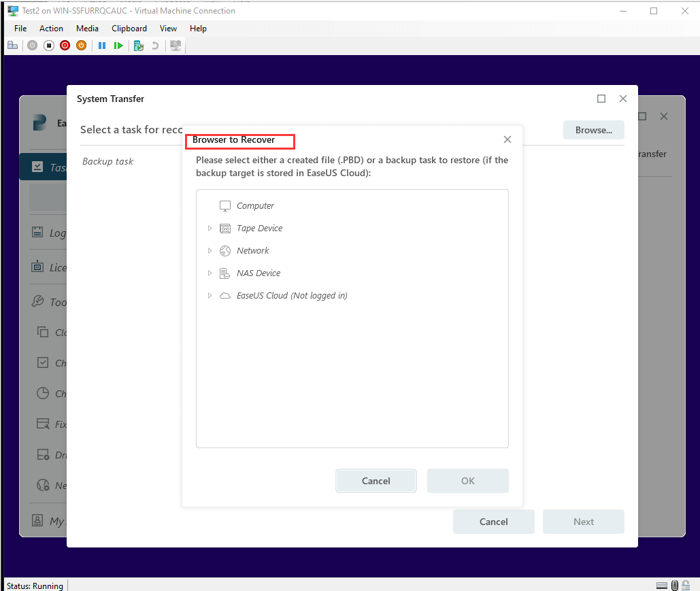Cancel the Browser to Recover dialog

(376, 481)
